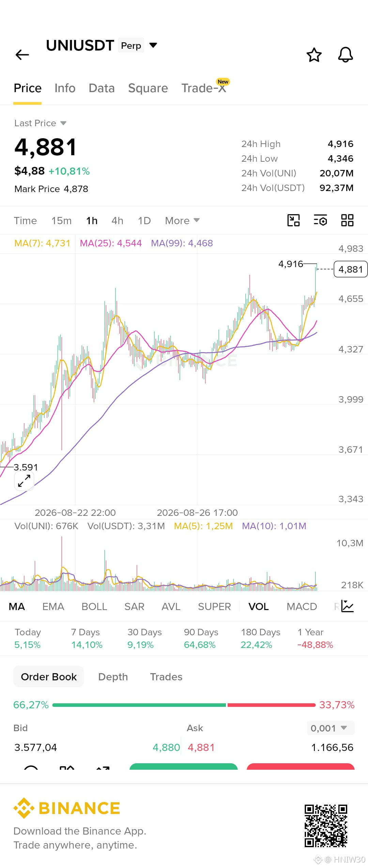Switch to the Trades tab
Image resolution: width=368 pixels, height=868 pixels.
pyautogui.click(x=166, y=677)
